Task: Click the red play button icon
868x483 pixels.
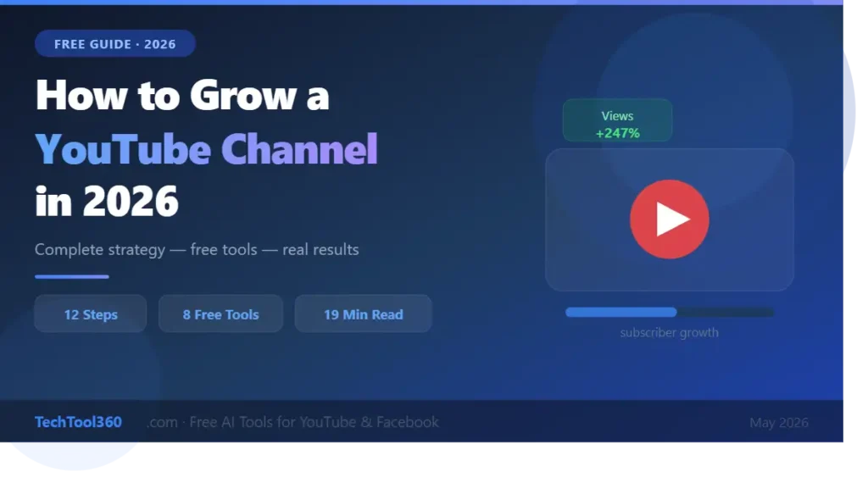Action: tap(670, 219)
